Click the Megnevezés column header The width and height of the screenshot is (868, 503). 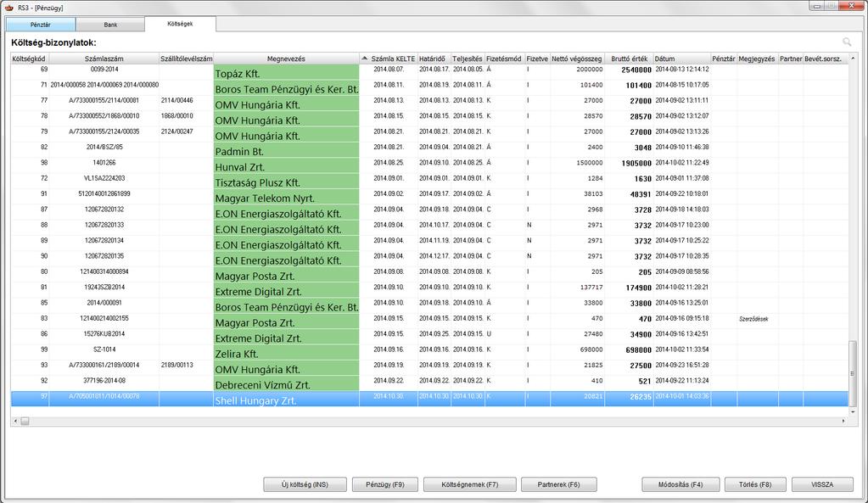[286, 59]
